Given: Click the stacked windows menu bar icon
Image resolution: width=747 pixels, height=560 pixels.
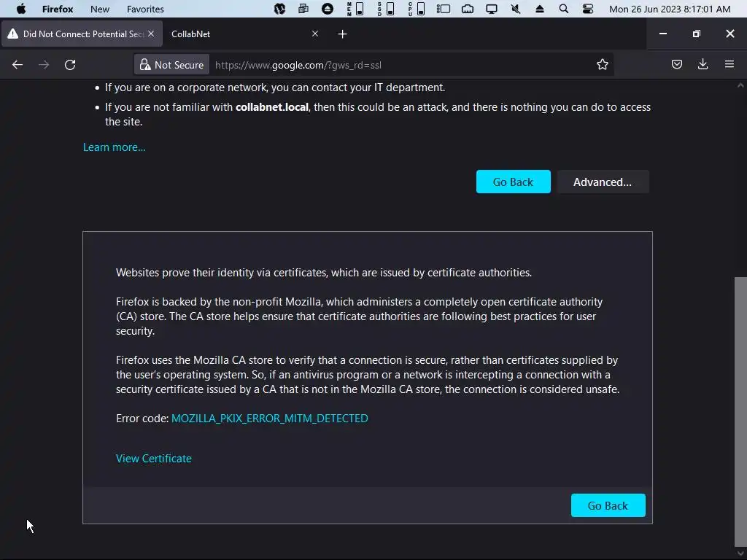Looking at the screenshot, I should pyautogui.click(x=303, y=9).
